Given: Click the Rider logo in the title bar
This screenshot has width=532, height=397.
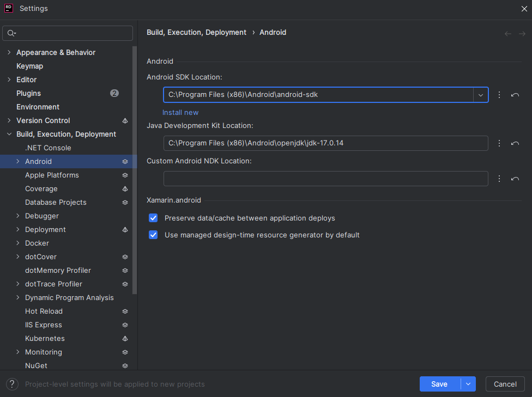Looking at the screenshot, I should tap(8, 8).
